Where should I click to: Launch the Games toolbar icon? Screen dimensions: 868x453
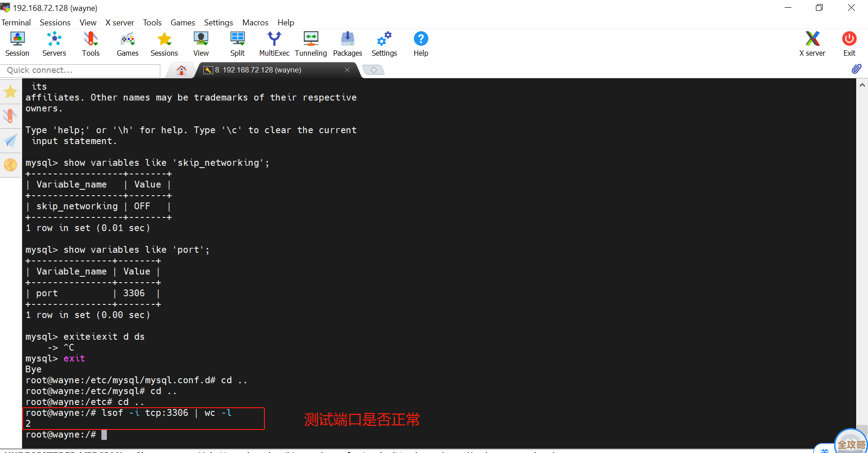[127, 43]
